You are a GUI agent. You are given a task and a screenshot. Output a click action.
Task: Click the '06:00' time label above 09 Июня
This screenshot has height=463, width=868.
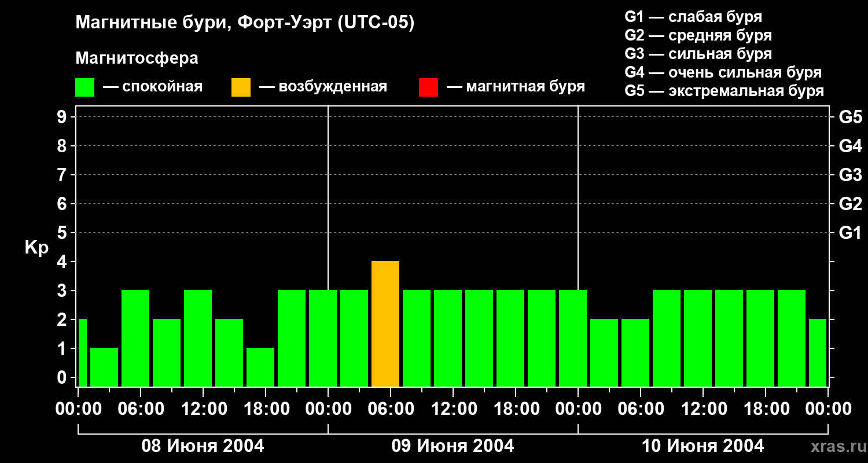(390, 409)
